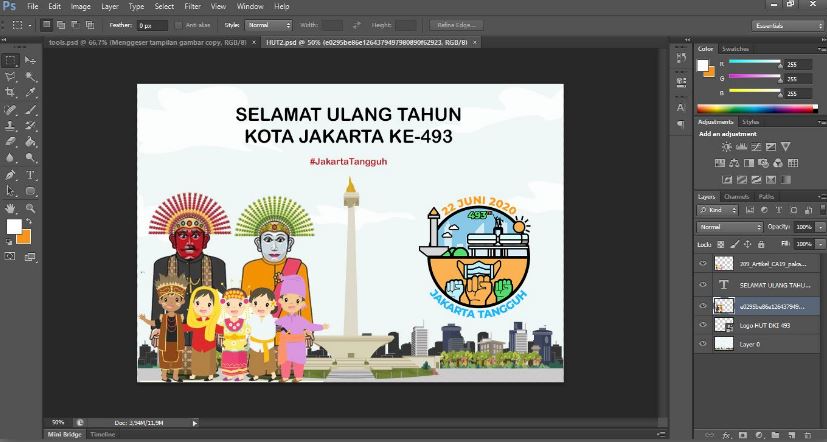This screenshot has height=442, width=827.
Task: Select the Move tool
Action: coord(31,61)
